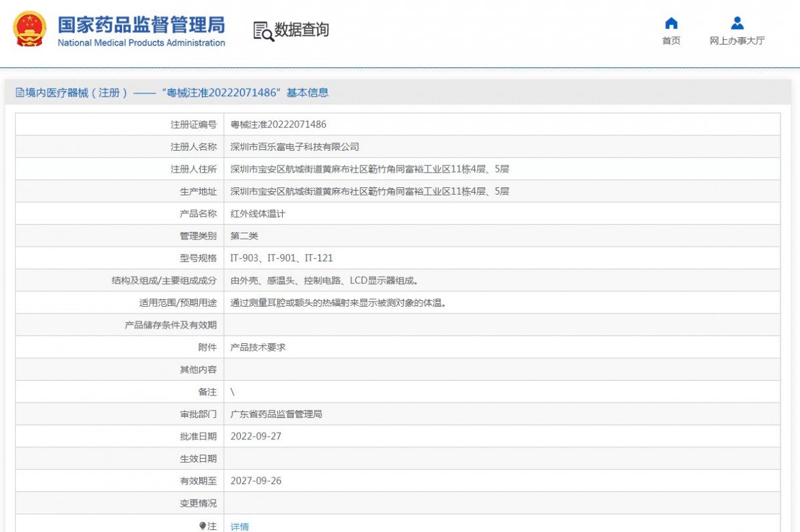Click the model spec IT-903、IT-901、IT-121 cell
Image resolution: width=800 pixels, height=532 pixels.
click(x=281, y=258)
